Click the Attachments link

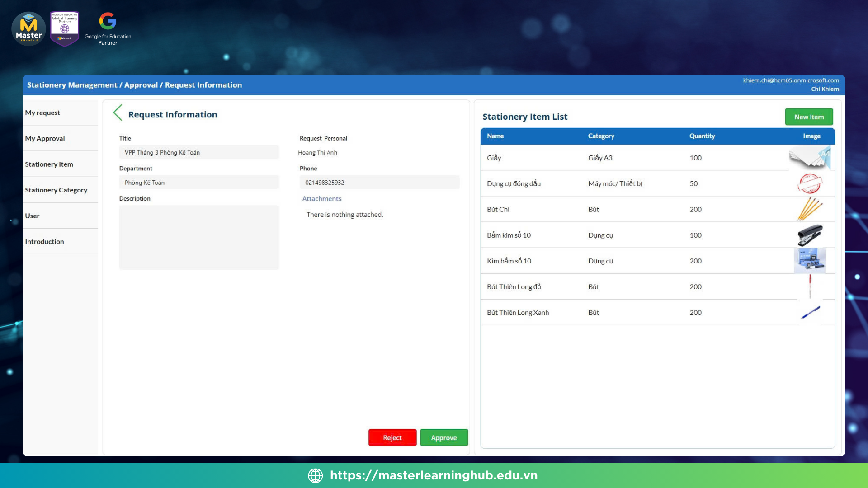point(321,198)
